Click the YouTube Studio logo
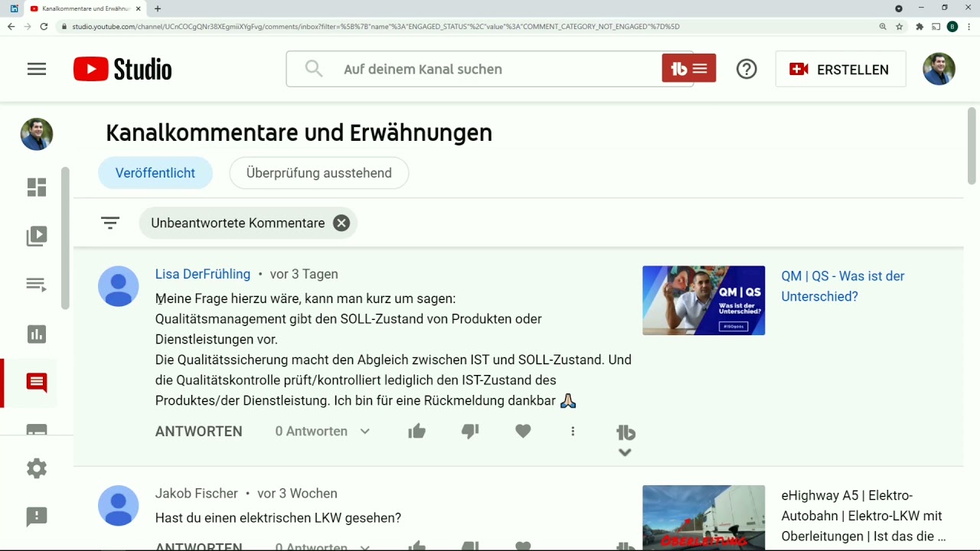 coord(122,69)
